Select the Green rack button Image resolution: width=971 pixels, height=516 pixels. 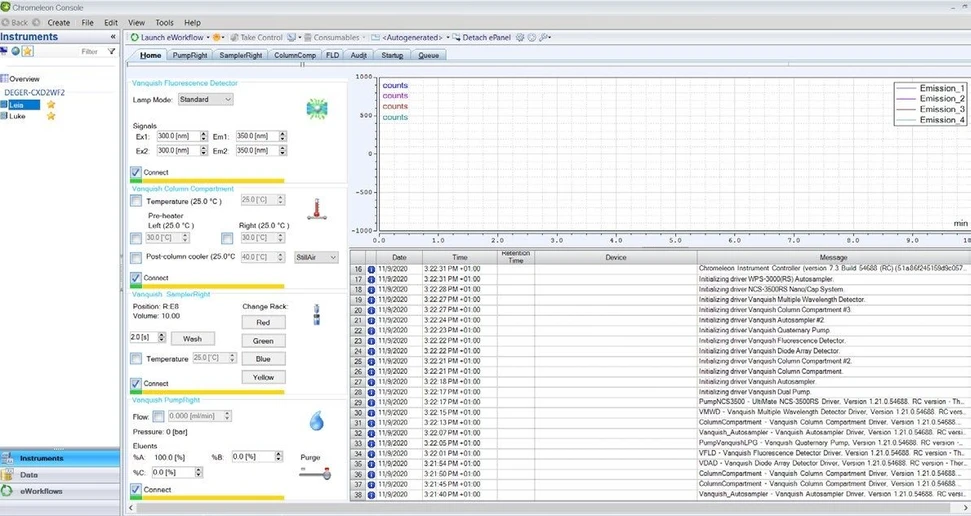[263, 341]
